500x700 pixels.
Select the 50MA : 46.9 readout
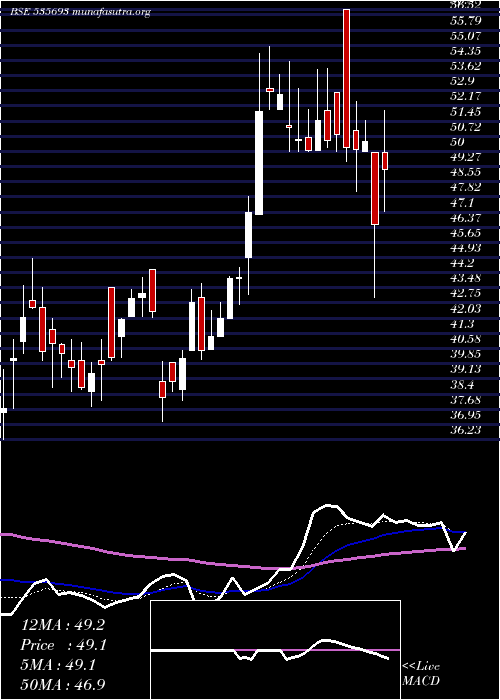pos(65,685)
